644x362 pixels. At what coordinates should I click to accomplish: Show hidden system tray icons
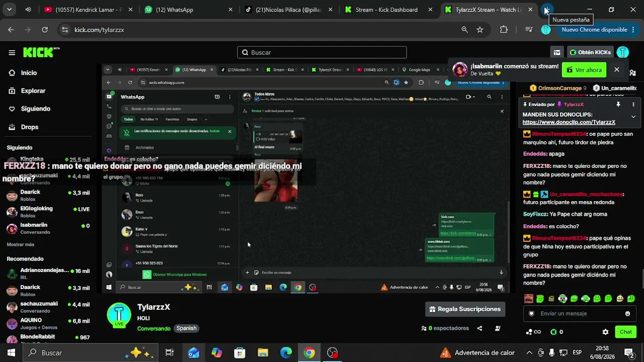click(x=529, y=353)
